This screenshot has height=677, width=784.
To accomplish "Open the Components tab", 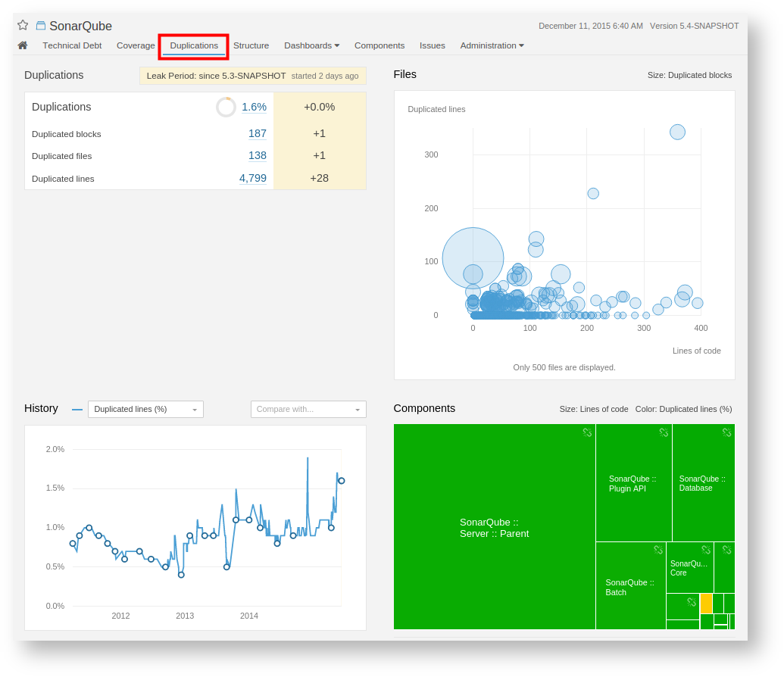I will pos(380,45).
